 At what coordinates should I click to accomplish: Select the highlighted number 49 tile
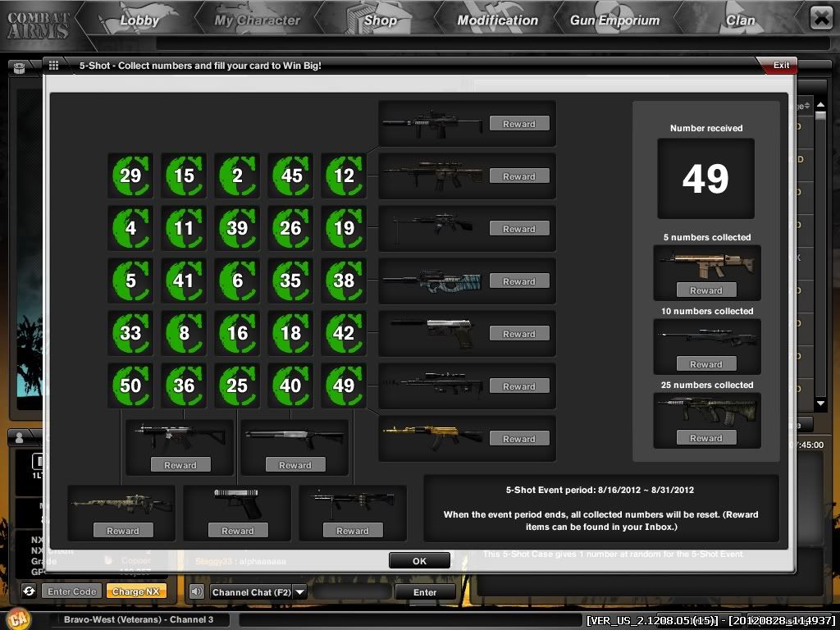pos(344,385)
